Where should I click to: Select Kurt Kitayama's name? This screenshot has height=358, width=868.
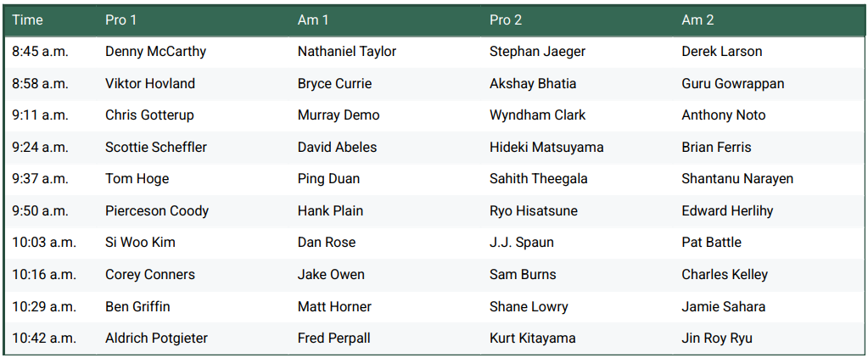532,338
